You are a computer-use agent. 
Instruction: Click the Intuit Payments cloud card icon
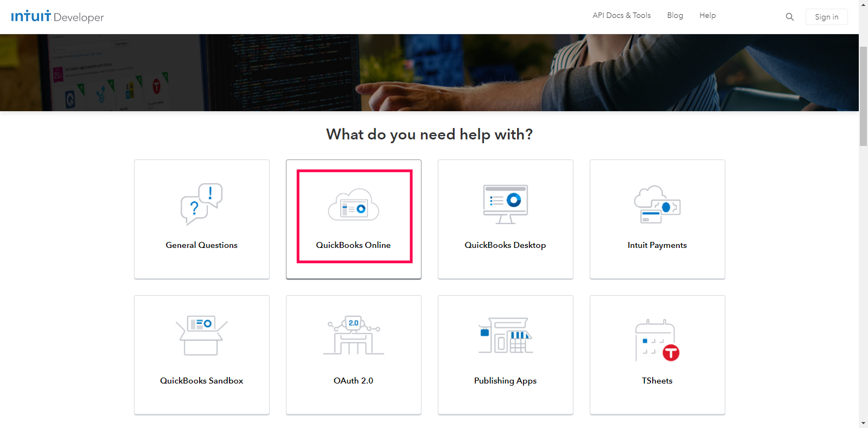(658, 205)
